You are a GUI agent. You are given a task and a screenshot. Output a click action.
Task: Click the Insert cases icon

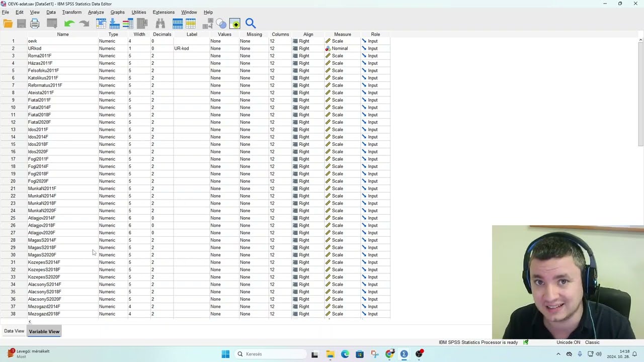click(x=178, y=23)
